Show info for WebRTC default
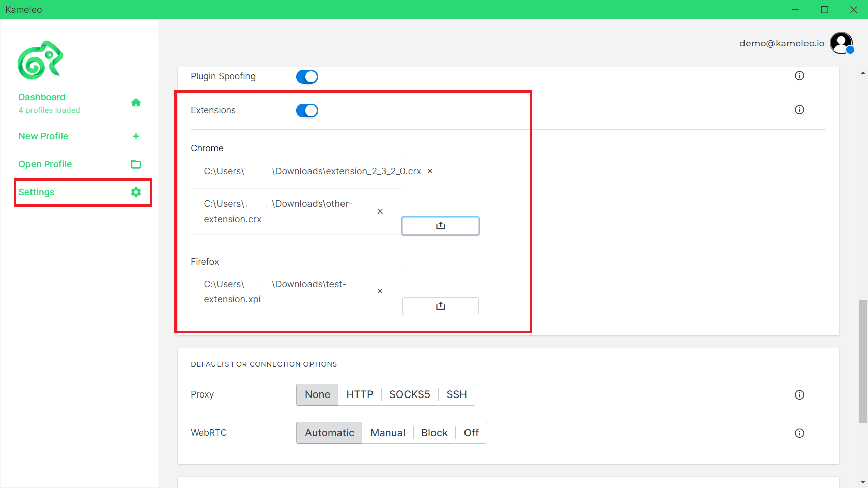The height and width of the screenshot is (488, 868). (799, 433)
